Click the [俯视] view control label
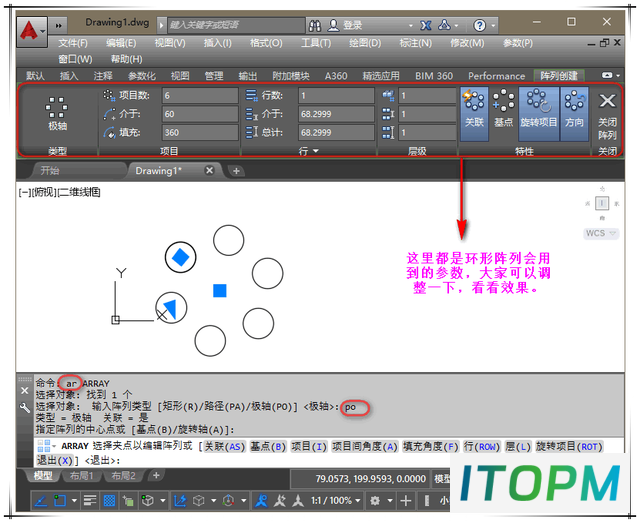The height and width of the screenshot is (523, 640). (x=43, y=192)
